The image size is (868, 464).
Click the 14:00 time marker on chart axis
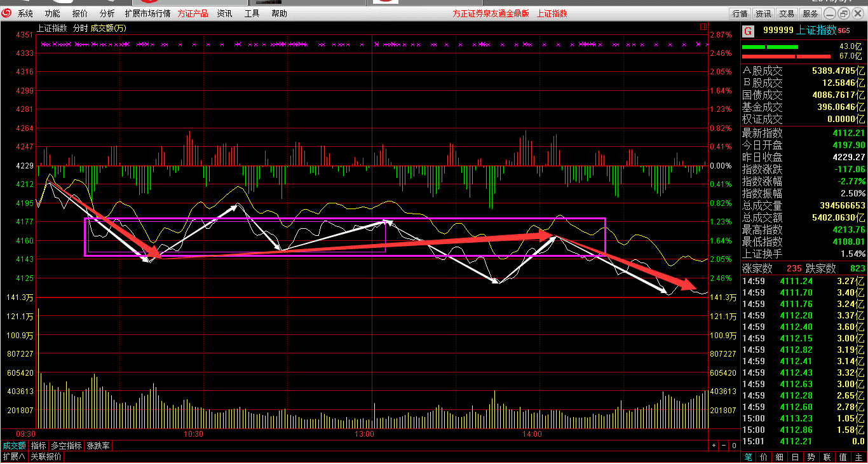pyautogui.click(x=532, y=434)
